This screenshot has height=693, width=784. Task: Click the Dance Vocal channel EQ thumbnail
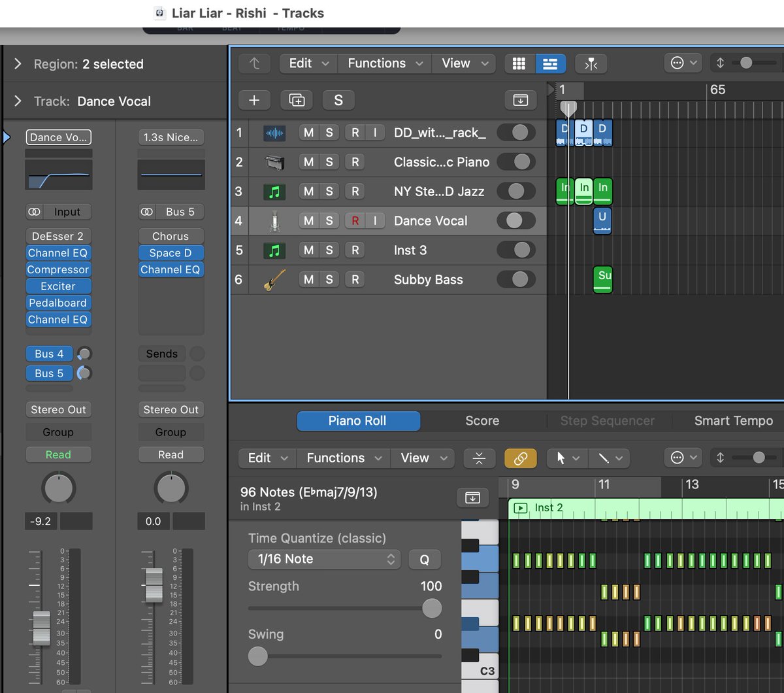[x=59, y=175]
